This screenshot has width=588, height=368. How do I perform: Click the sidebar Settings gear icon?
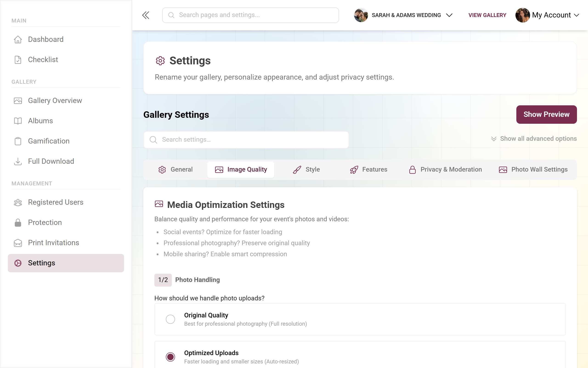click(x=18, y=263)
